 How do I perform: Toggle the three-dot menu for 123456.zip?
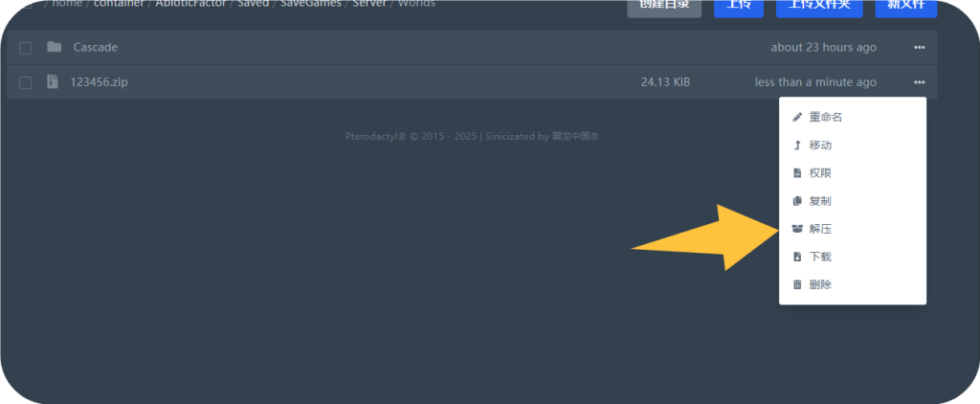(x=919, y=82)
